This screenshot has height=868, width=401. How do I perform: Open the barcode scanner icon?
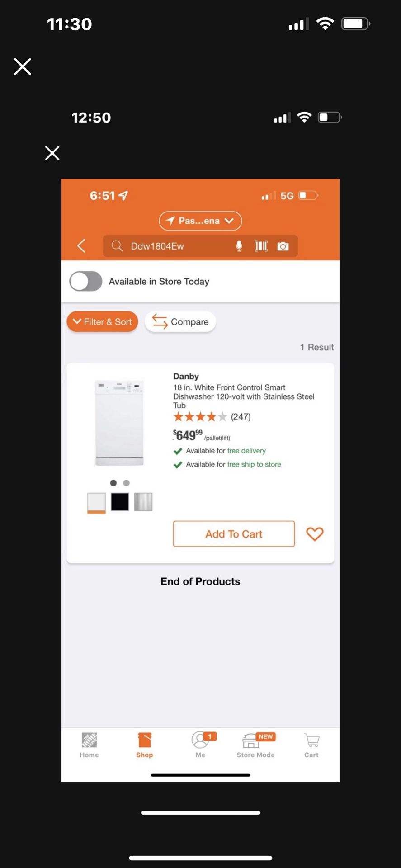tap(261, 246)
